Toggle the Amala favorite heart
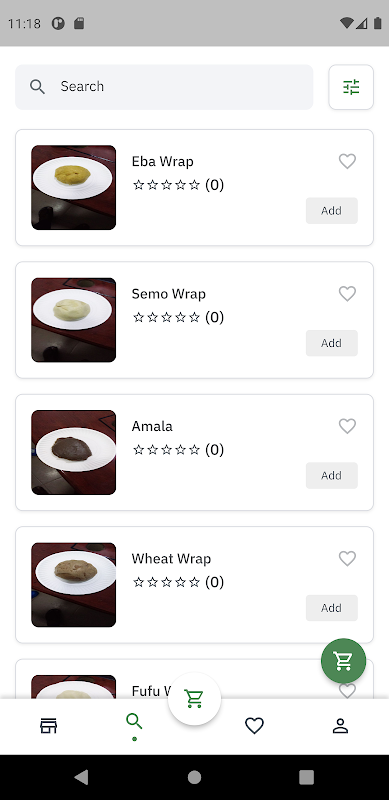Screen dimensions: 389x800 click(347, 426)
